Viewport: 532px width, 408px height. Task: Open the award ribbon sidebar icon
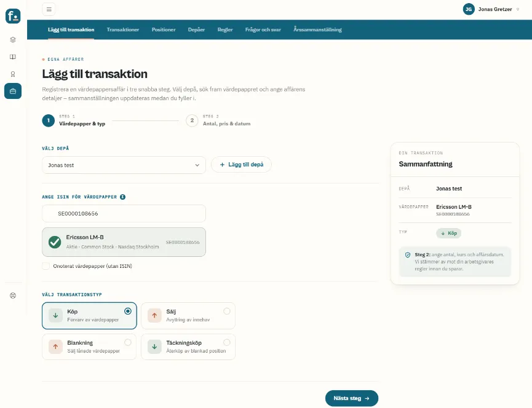click(x=13, y=74)
